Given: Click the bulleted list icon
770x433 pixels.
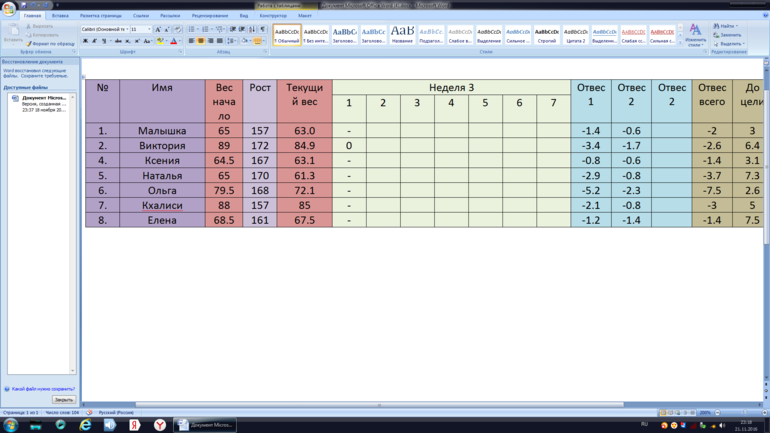Looking at the screenshot, I should (192, 30).
